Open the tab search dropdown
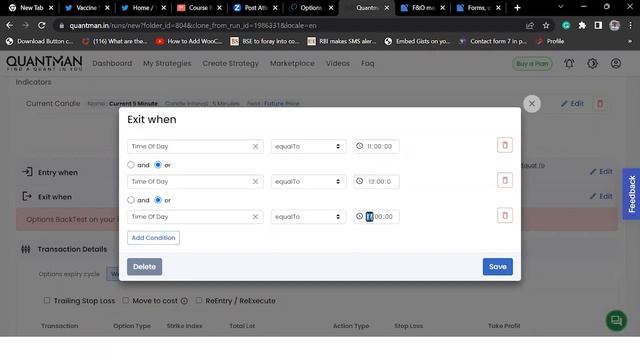The width and height of the screenshot is (640, 360). (560, 7)
